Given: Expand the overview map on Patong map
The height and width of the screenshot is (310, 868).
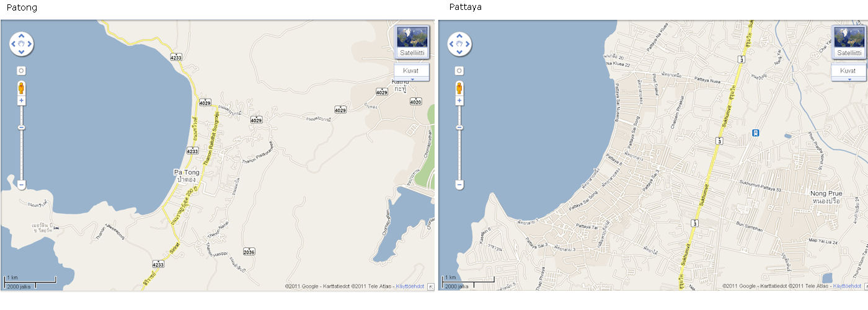Looking at the screenshot, I should (431, 286).
